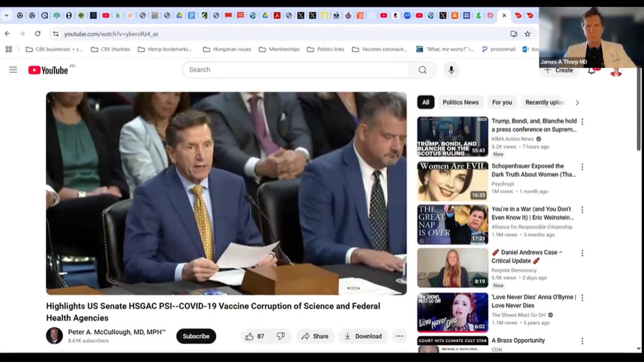Image resolution: width=644 pixels, height=362 pixels.
Task: Share the video
Action: (x=314, y=336)
